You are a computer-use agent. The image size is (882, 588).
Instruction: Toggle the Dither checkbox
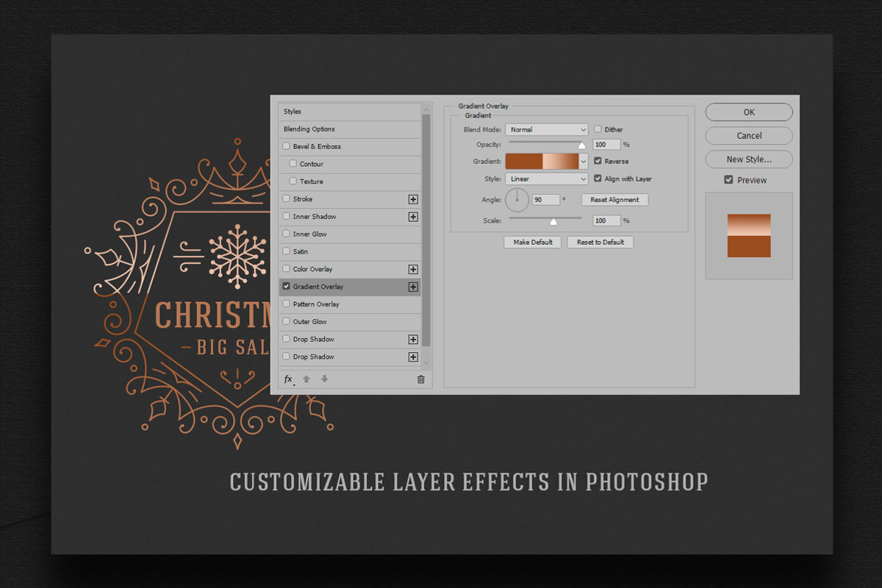598,129
